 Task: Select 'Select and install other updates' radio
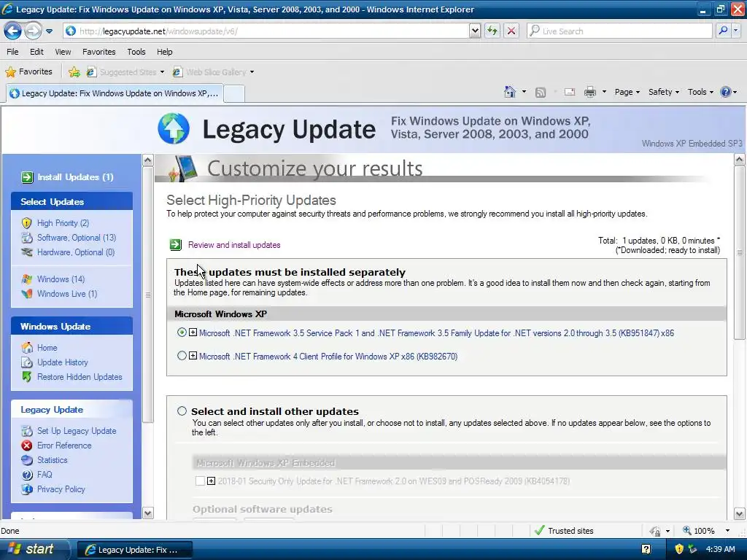(x=182, y=411)
